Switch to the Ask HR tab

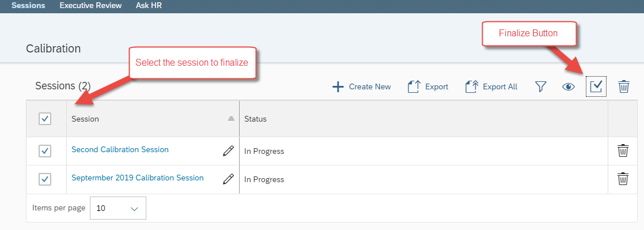pyautogui.click(x=149, y=6)
